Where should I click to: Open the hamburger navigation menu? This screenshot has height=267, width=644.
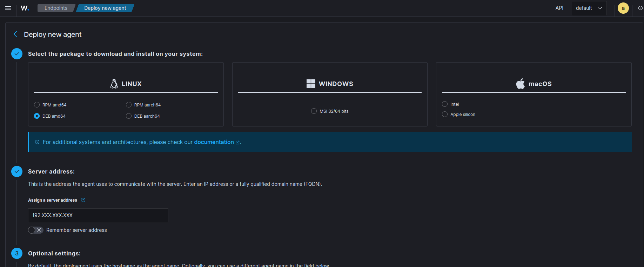8,8
